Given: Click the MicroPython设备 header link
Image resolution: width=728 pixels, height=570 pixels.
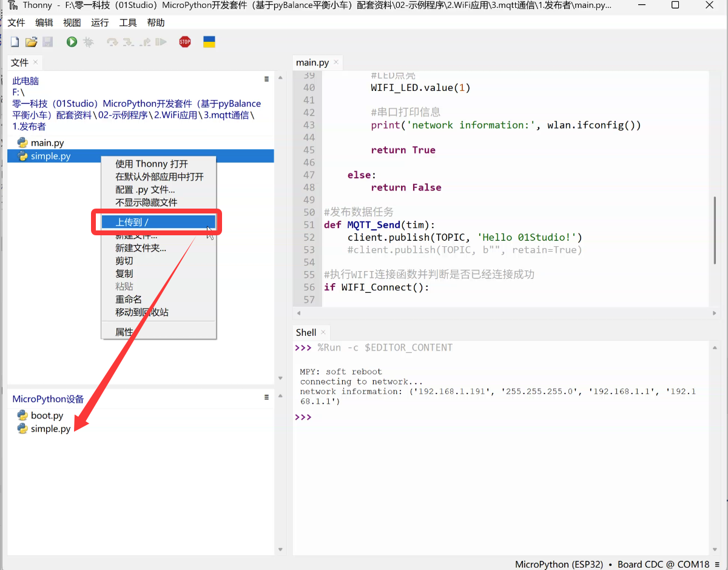Looking at the screenshot, I should pos(48,399).
